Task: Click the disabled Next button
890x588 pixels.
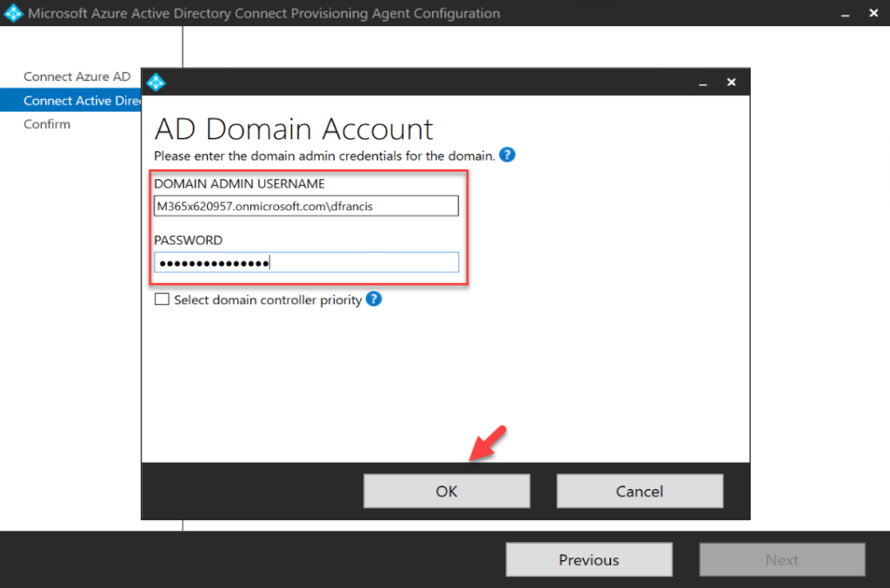Action: click(781, 559)
